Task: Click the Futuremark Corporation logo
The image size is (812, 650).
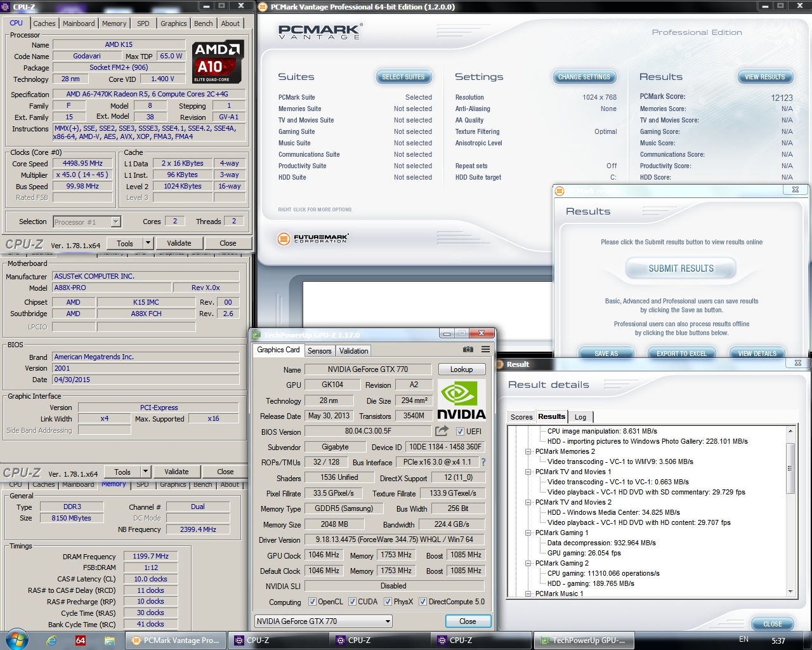Action: (313, 239)
